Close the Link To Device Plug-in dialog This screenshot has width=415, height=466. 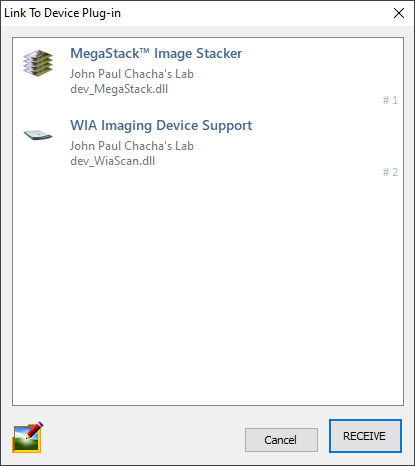[399, 13]
